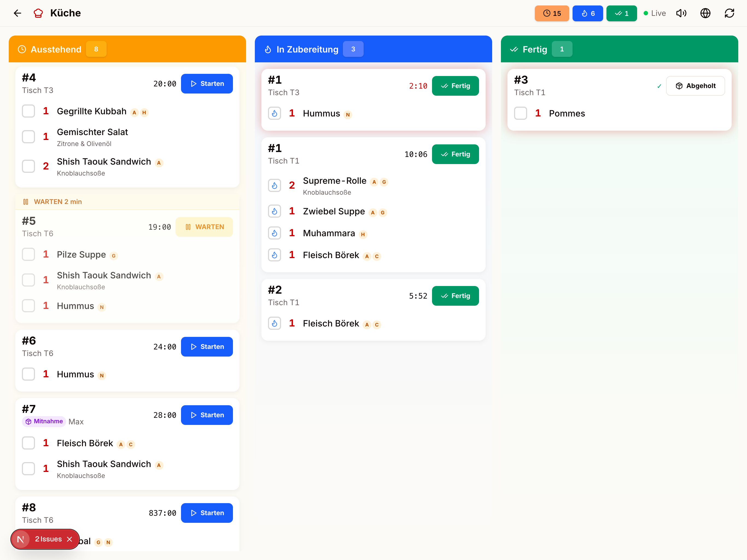Start order #8 with 837:00 timer
Viewport: 747px width, 560px height.
pos(207,513)
